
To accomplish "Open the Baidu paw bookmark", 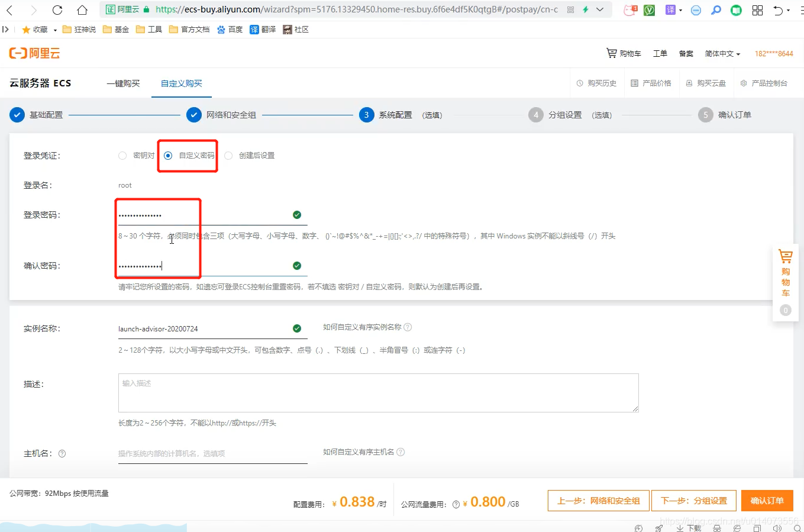I will point(230,30).
